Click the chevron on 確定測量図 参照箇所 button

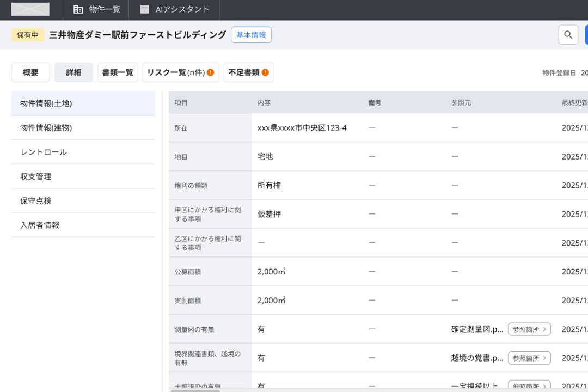[544, 329]
